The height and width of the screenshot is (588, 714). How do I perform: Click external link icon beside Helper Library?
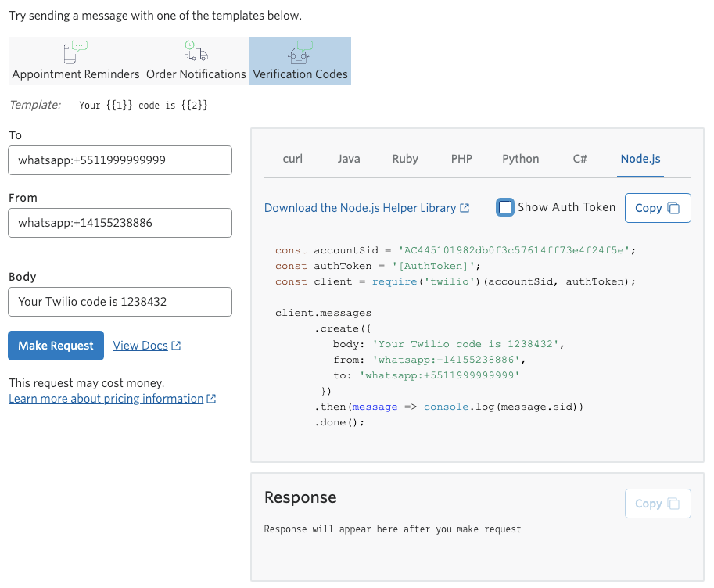pyautogui.click(x=465, y=208)
